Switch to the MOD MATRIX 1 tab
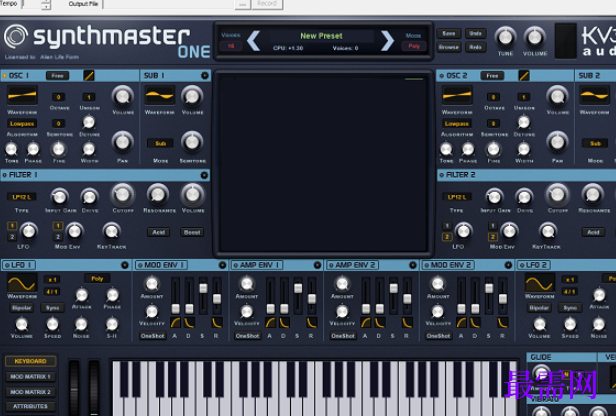The width and height of the screenshot is (616, 416). (31, 376)
